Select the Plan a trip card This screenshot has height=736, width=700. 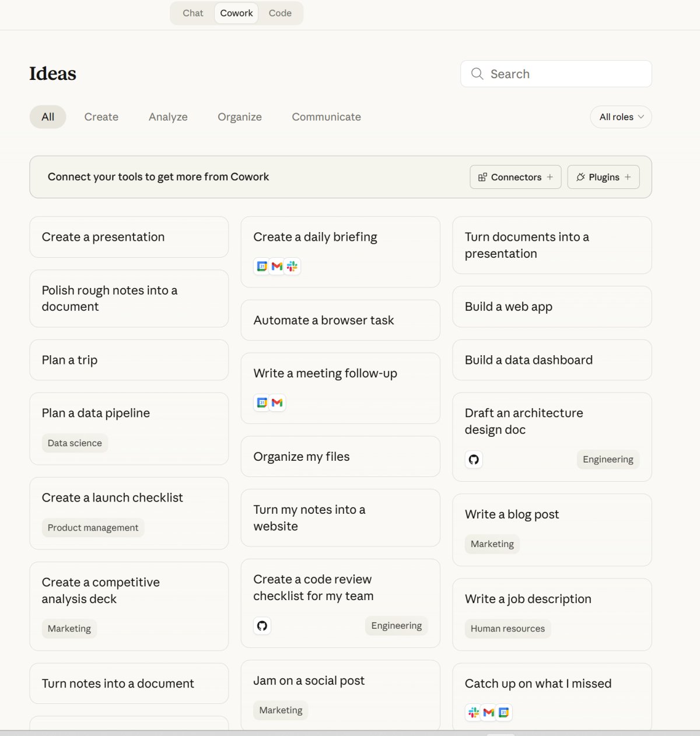point(128,360)
